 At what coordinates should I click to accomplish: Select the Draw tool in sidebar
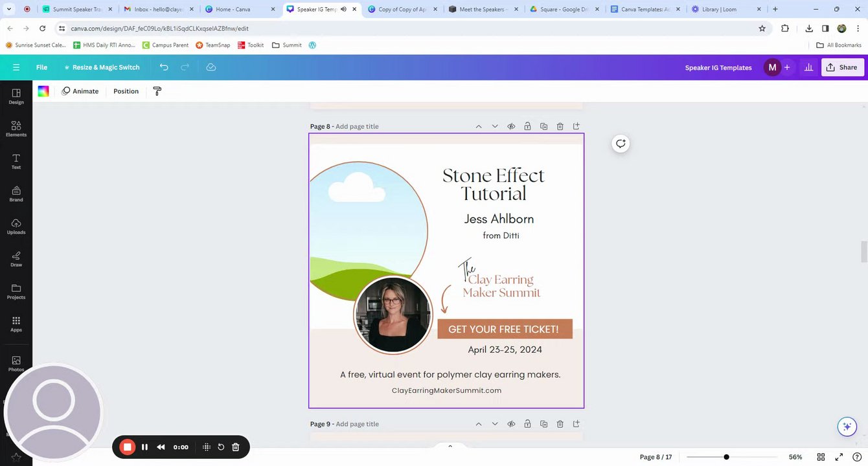tap(16, 259)
